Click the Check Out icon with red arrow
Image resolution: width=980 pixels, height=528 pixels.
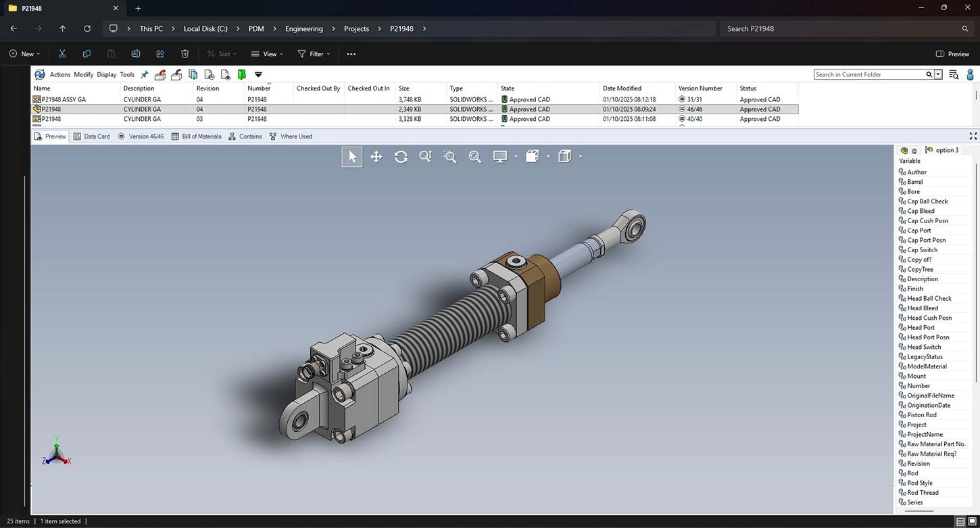pos(160,74)
